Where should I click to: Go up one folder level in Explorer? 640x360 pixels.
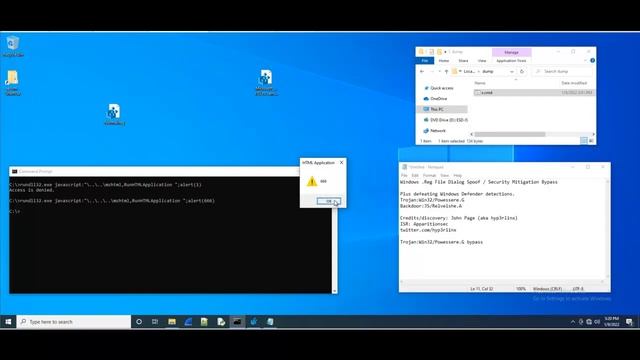pos(447,71)
